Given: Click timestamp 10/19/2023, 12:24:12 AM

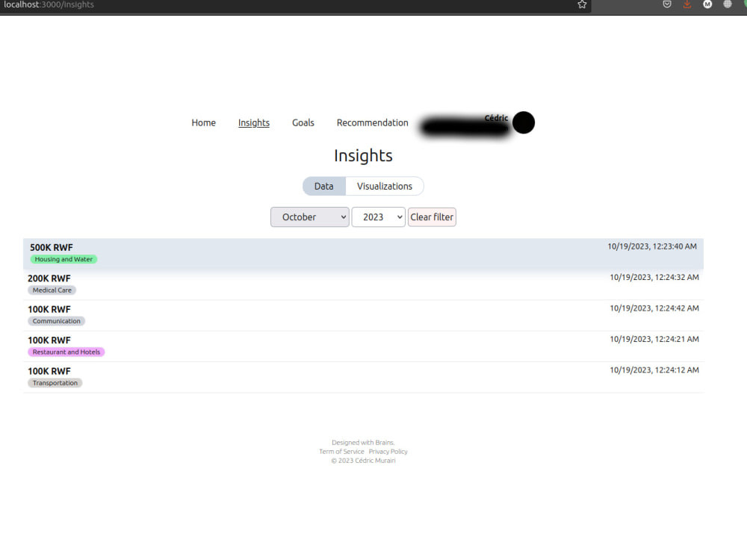Looking at the screenshot, I should [x=654, y=370].
